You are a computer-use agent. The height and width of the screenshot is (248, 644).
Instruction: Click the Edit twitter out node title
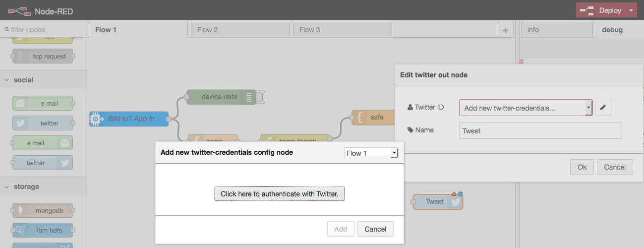point(434,75)
